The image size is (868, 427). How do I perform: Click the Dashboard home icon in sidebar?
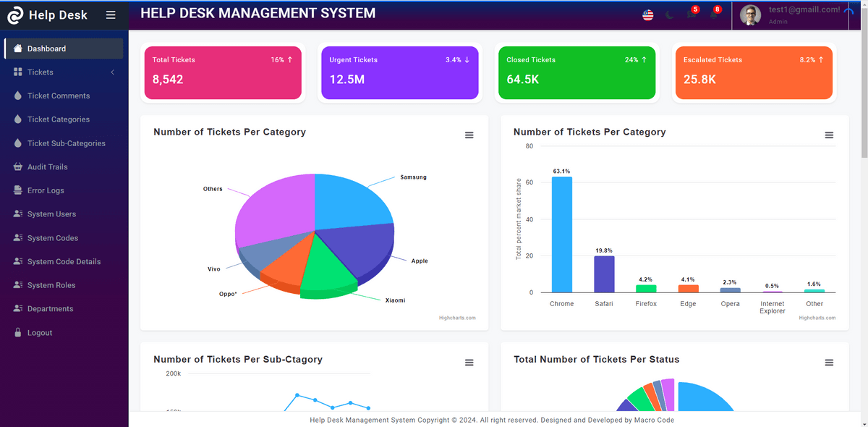[18, 48]
